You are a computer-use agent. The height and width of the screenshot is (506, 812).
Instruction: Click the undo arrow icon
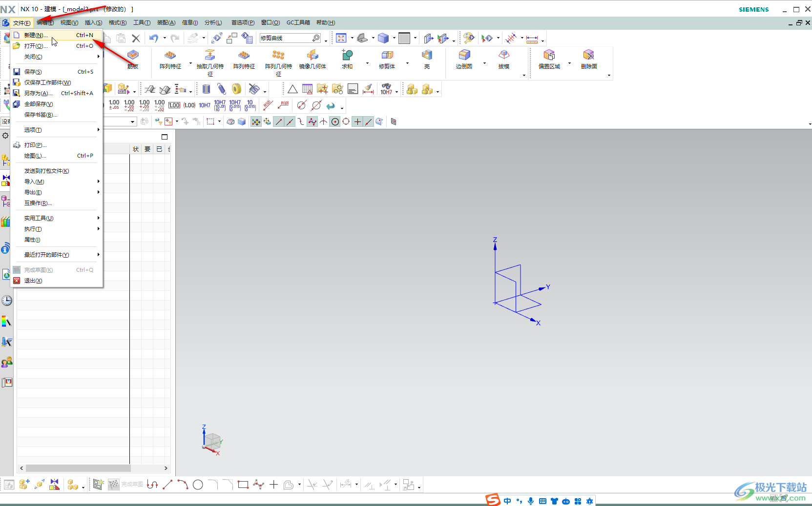click(154, 38)
